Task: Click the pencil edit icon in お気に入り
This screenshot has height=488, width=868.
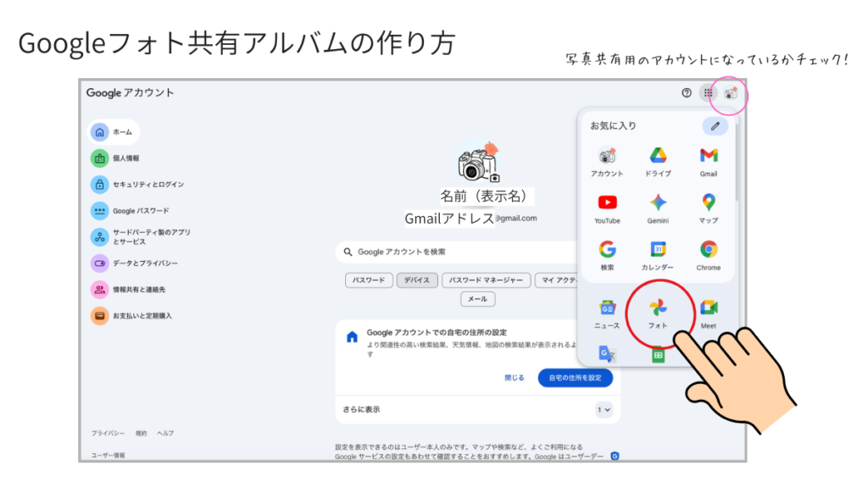Action: point(715,125)
